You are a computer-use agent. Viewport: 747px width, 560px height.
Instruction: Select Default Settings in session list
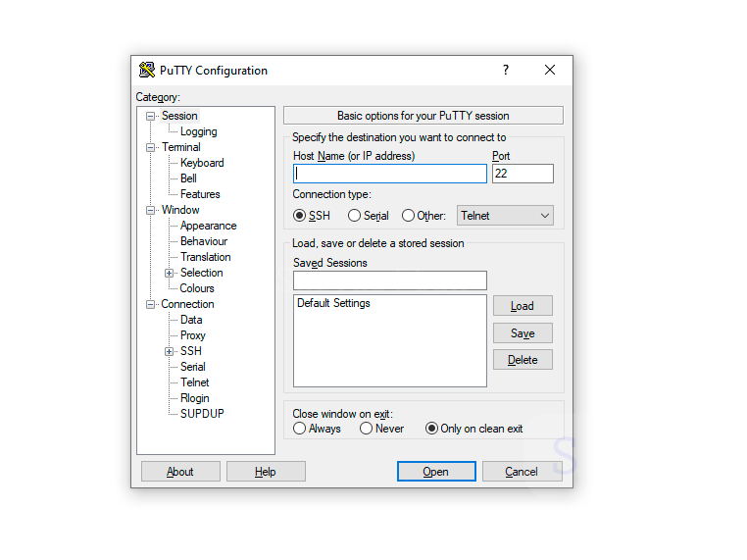point(333,303)
